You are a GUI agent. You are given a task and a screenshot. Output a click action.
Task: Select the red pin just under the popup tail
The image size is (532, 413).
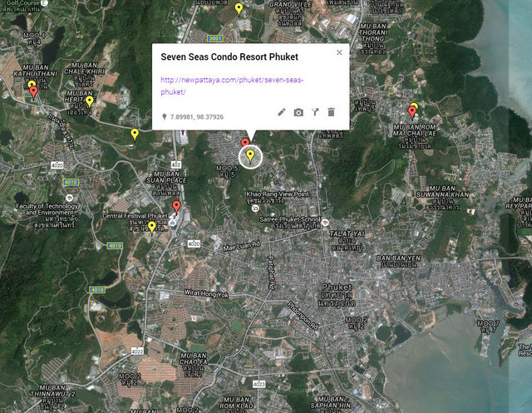click(x=245, y=142)
